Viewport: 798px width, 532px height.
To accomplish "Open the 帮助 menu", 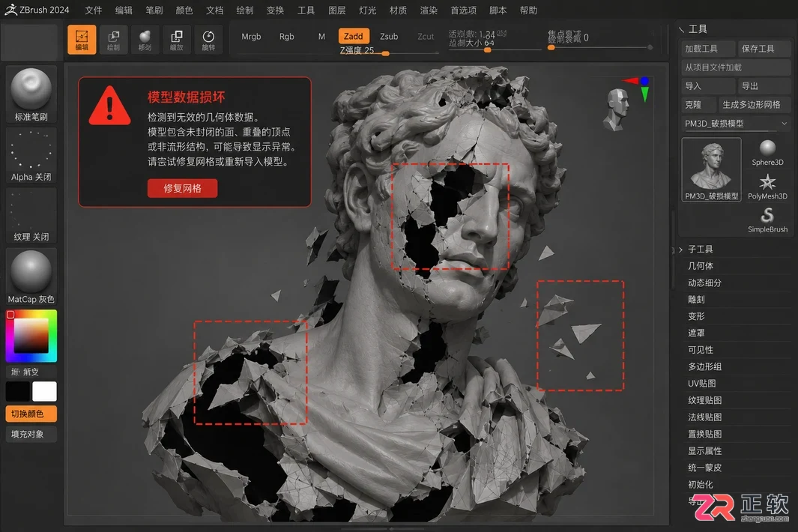I will tap(528, 10).
